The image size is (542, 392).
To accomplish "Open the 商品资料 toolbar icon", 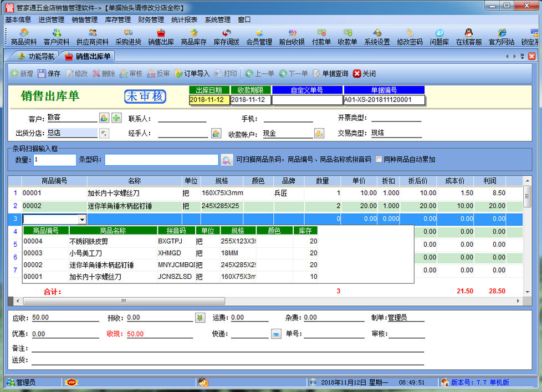I will click(x=24, y=37).
